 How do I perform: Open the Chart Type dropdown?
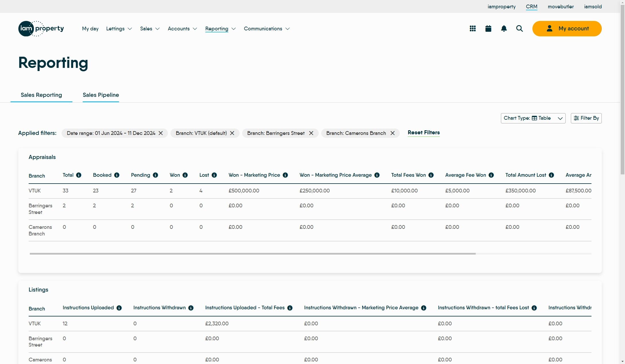[533, 118]
